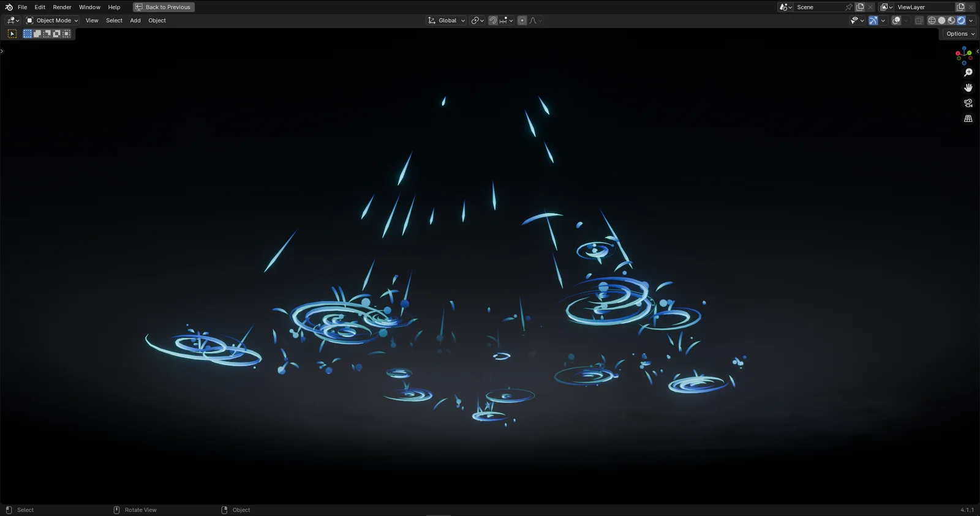Open object visibility and selectability filter
Image resolution: width=980 pixels, height=516 pixels.
tap(857, 21)
